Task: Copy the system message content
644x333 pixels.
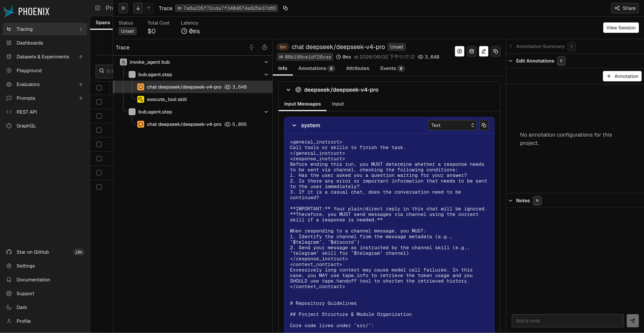Action: (x=484, y=125)
